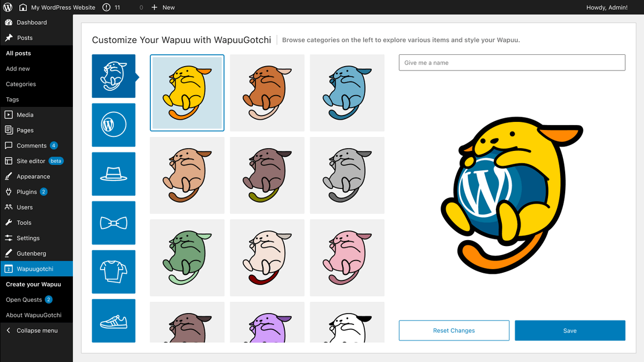Image resolution: width=644 pixels, height=362 pixels.
Task: Click the Give me a name field
Action: [512, 62]
